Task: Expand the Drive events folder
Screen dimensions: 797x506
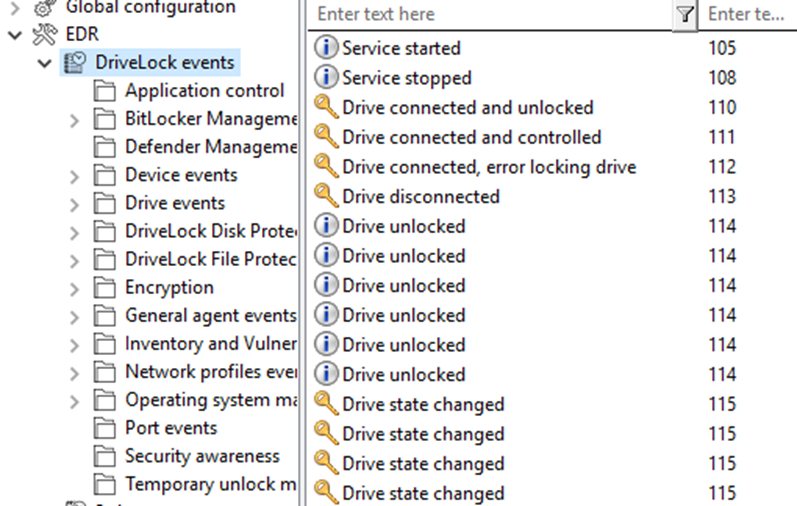Action: point(74,204)
